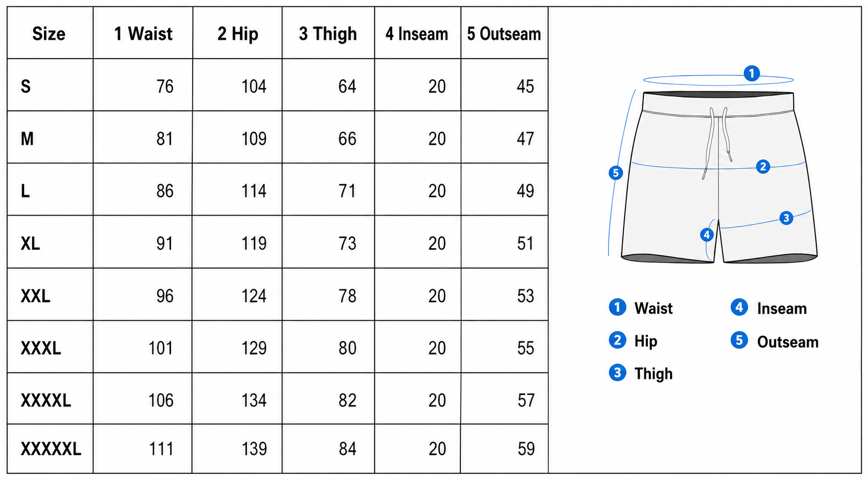Image resolution: width=868 pixels, height=481 pixels.
Task: Click the number 1 waist marker on shorts diagram
Action: [752, 73]
